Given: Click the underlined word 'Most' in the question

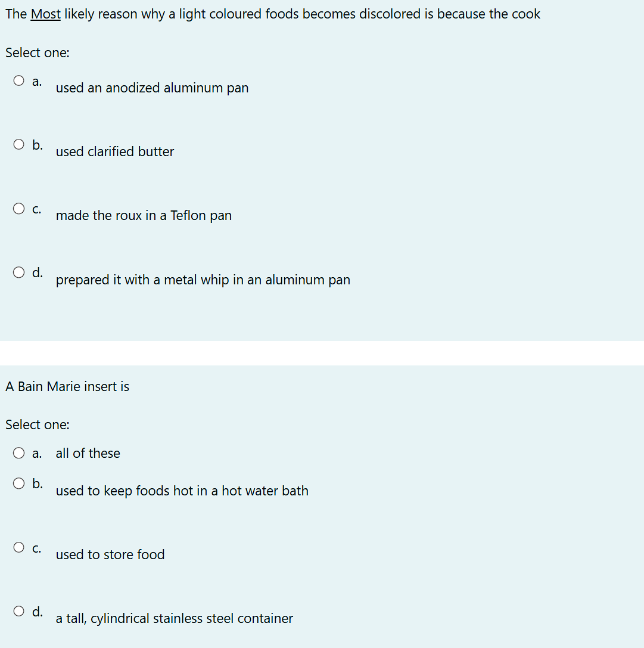Looking at the screenshot, I should 45,14.
